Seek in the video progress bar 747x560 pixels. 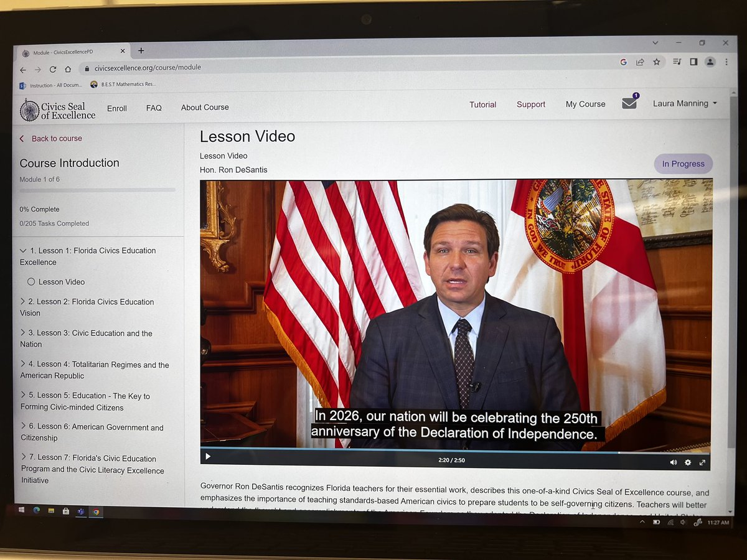click(455, 450)
